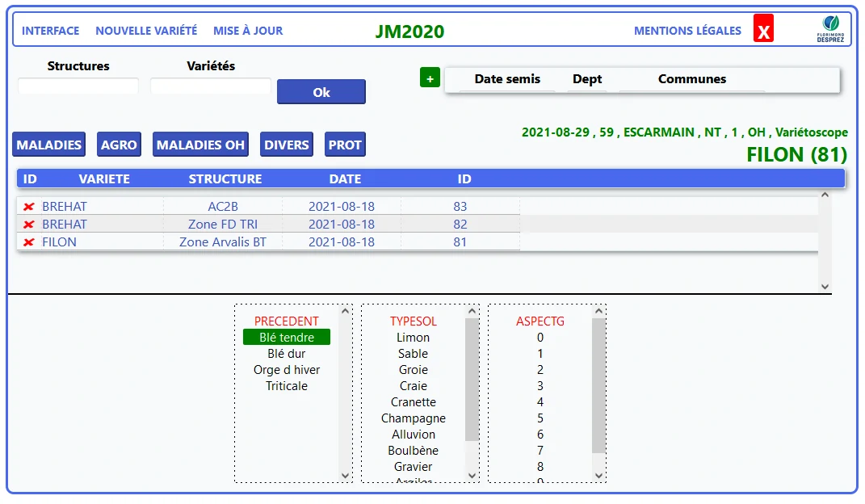This screenshot has width=865, height=504.
Task: Select value 5 in ASPECTG list
Action: tap(540, 418)
